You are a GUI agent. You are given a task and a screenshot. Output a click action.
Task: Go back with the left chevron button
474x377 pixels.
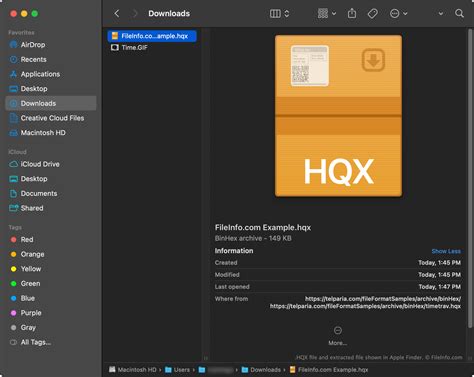117,13
